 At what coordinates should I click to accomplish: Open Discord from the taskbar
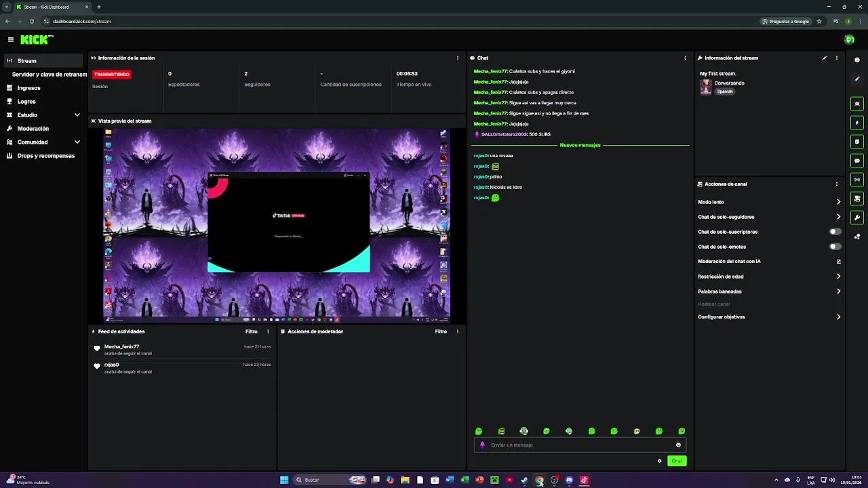point(569,480)
